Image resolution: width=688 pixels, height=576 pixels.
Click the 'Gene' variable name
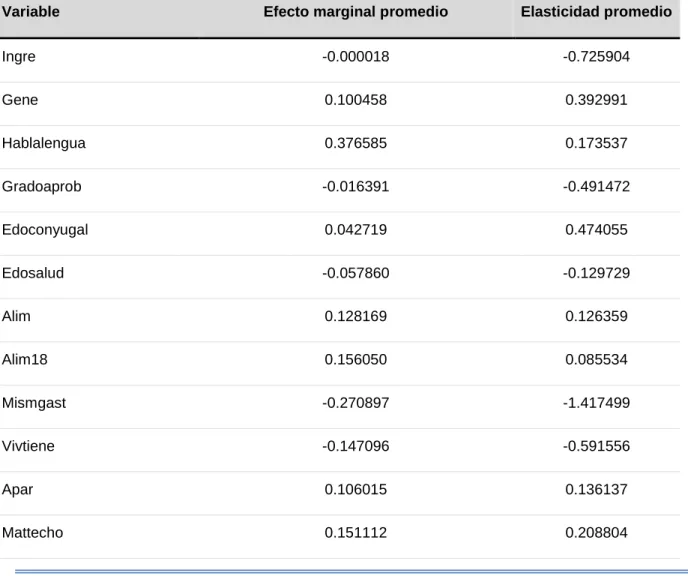click(x=20, y=100)
